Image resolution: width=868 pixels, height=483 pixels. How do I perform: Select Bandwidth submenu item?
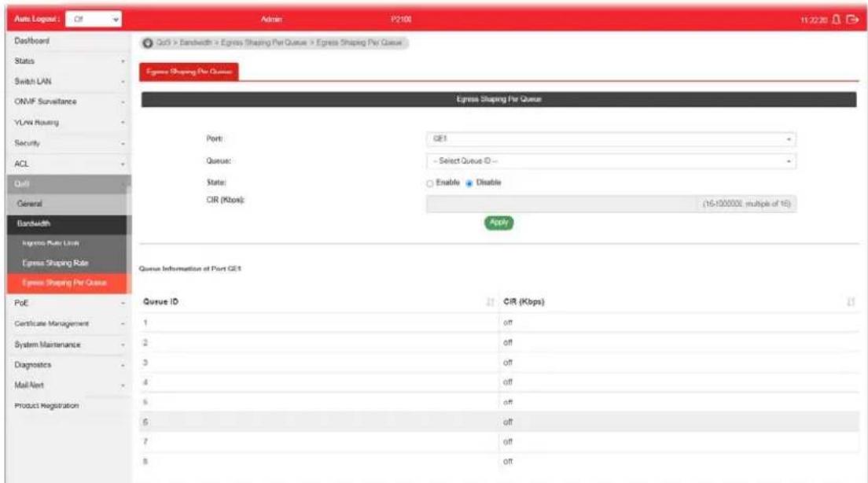point(67,223)
